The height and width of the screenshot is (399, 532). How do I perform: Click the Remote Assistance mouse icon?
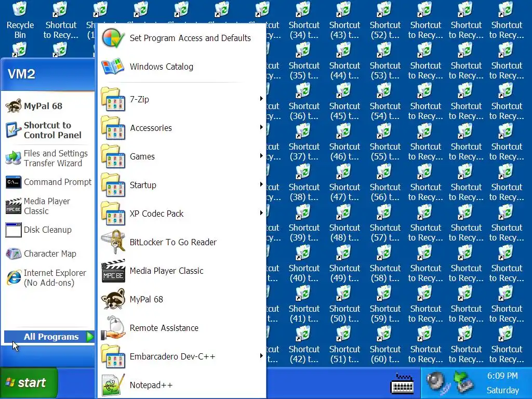pyautogui.click(x=113, y=328)
